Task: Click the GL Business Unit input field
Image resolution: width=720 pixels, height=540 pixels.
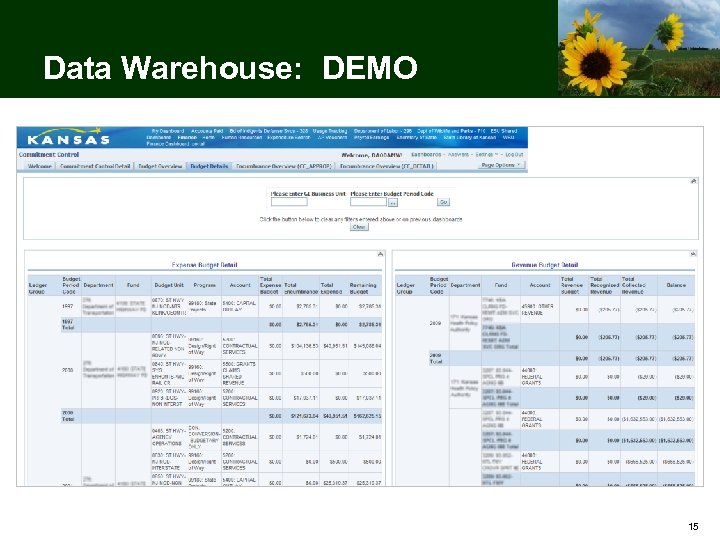Action: (289, 202)
